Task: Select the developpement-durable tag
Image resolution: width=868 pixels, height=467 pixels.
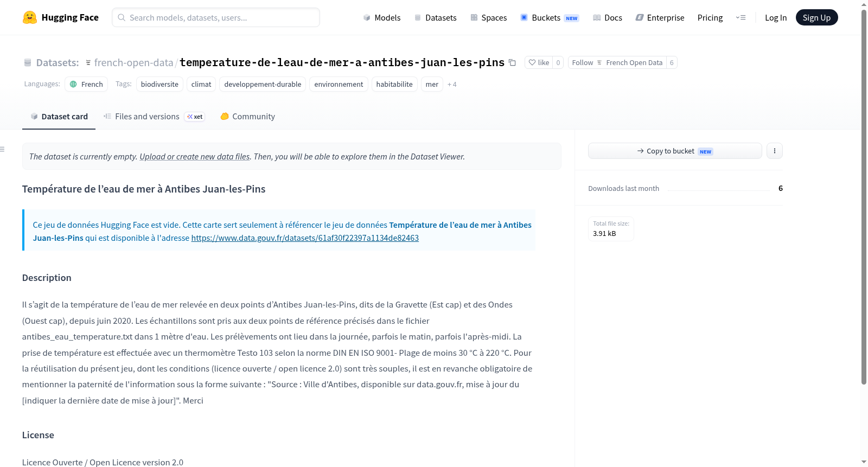Action: [263, 84]
